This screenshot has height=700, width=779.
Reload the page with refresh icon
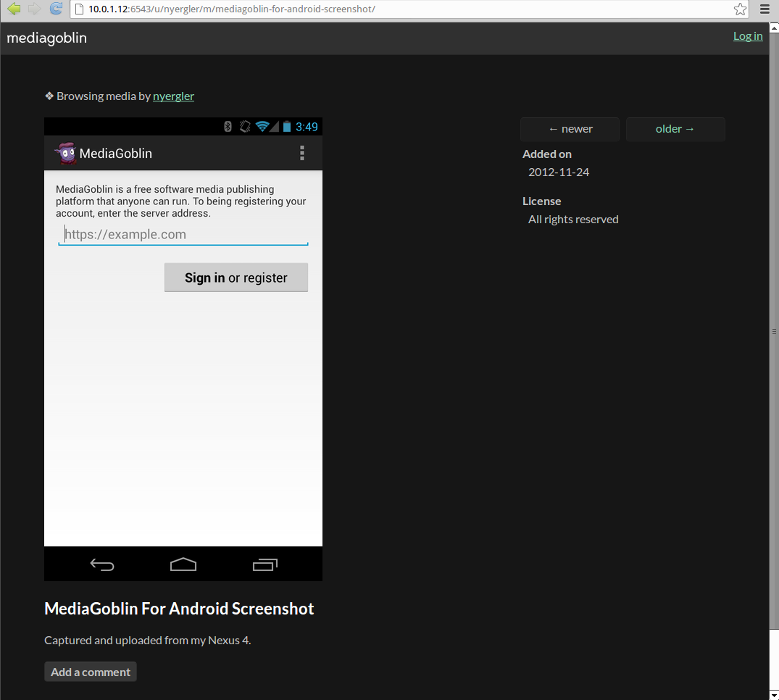[x=56, y=9]
